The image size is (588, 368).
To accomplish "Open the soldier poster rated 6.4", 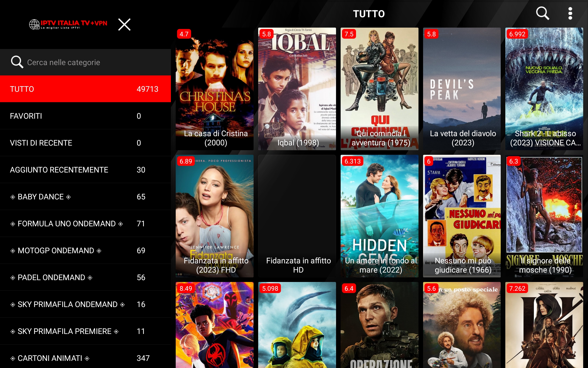I will coord(379,325).
